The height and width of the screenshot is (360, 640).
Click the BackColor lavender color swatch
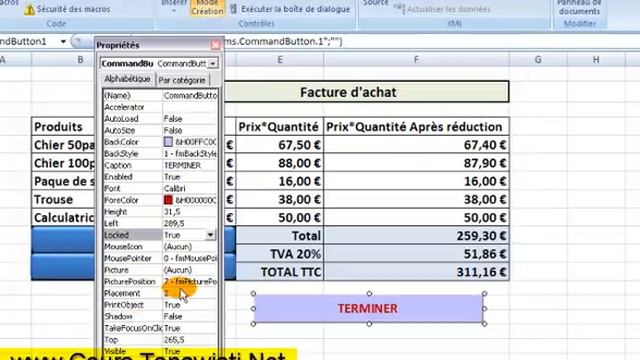(x=168, y=142)
